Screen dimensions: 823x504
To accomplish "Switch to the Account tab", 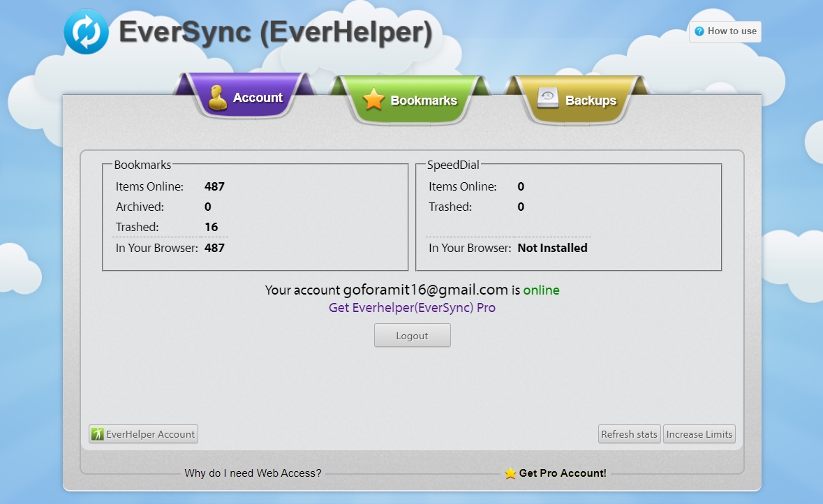I will (x=245, y=97).
